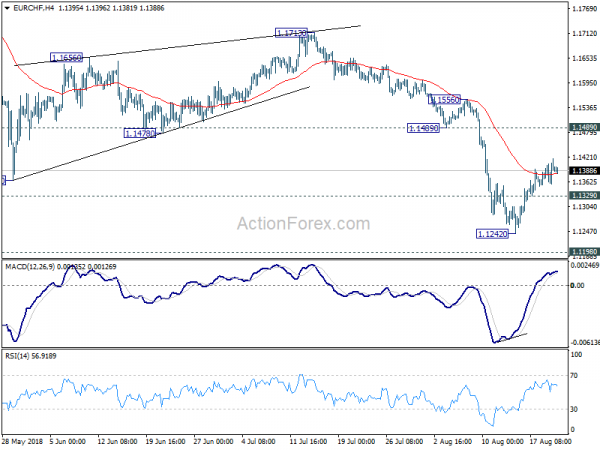The width and height of the screenshot is (600, 450).
Task: Click the 1.17120 axis value
Action: click(584, 34)
